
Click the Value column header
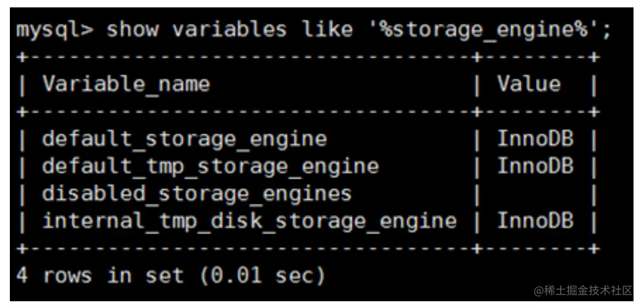(x=529, y=84)
